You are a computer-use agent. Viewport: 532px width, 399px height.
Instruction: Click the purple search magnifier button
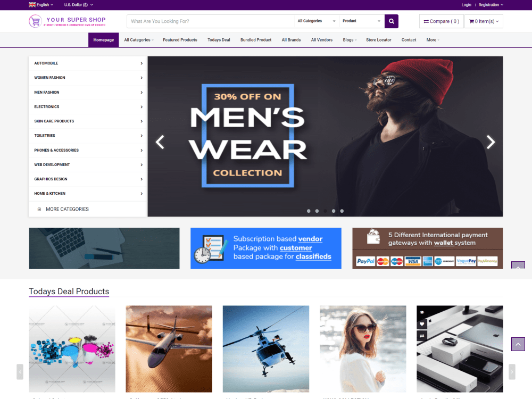coord(391,21)
